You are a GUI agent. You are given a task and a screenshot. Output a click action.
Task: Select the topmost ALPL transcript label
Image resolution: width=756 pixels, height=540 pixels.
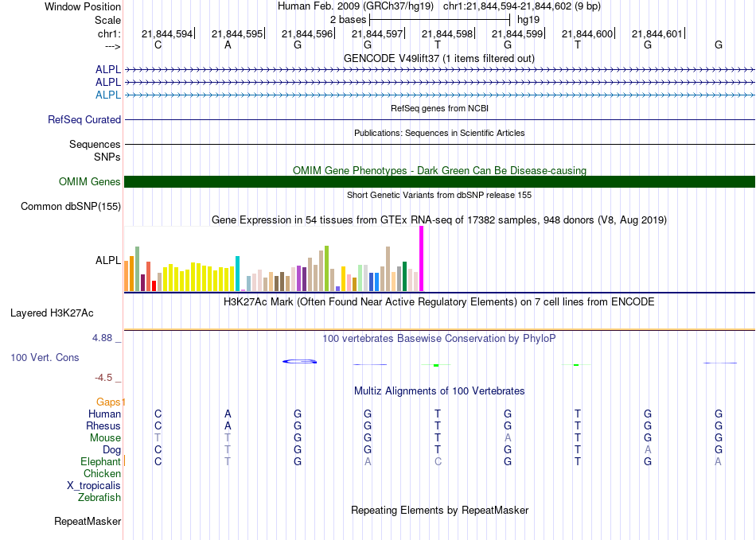pos(108,69)
